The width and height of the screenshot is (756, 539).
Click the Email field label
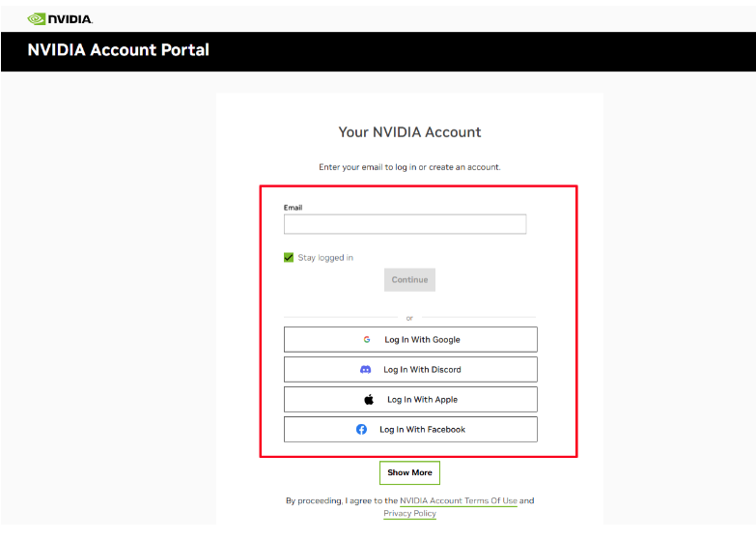pos(294,208)
